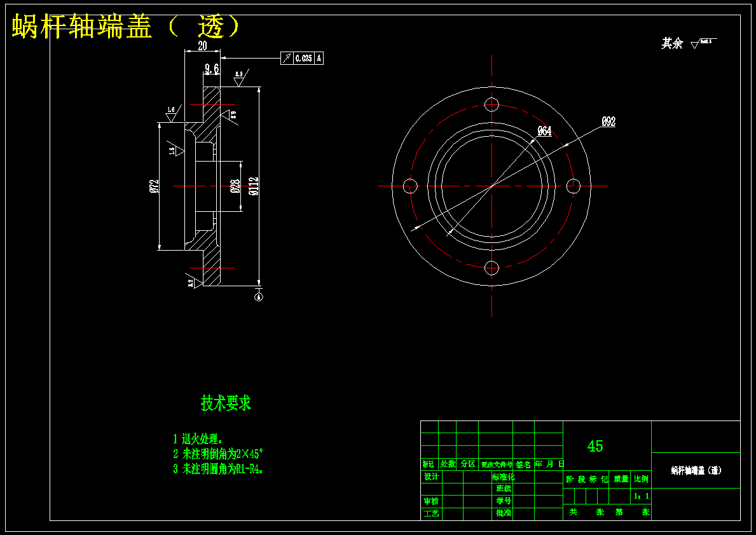Select the 阶段标记 cell
Screen dimensions: 756x535
(x=587, y=480)
